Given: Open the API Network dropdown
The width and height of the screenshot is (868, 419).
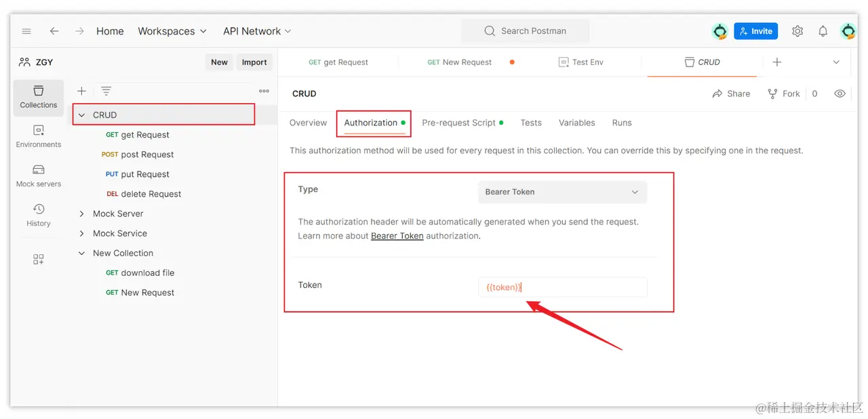Looking at the screenshot, I should (257, 31).
